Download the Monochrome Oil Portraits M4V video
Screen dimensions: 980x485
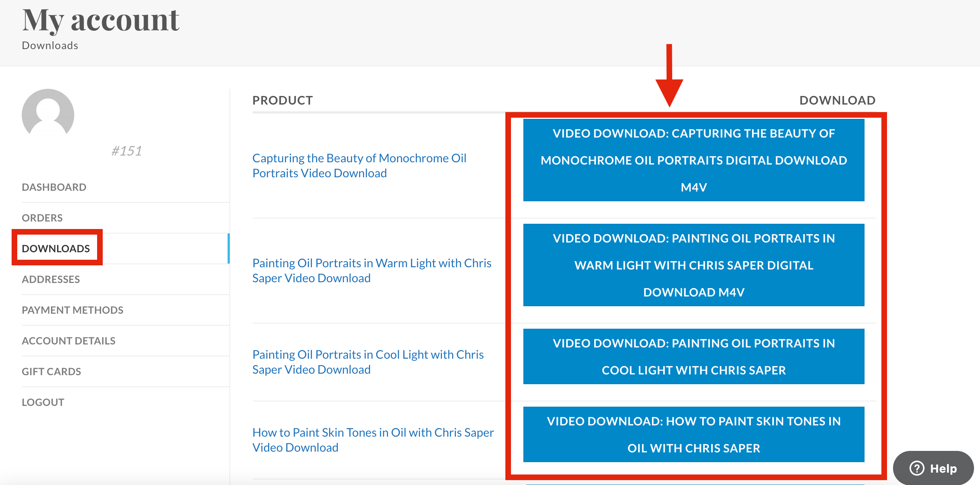(694, 160)
